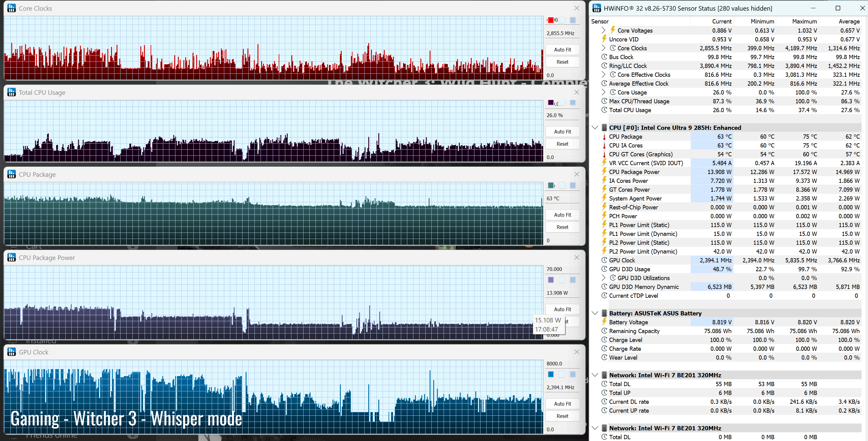868x441 pixels.
Task: Click the Average column header
Action: pos(840,21)
